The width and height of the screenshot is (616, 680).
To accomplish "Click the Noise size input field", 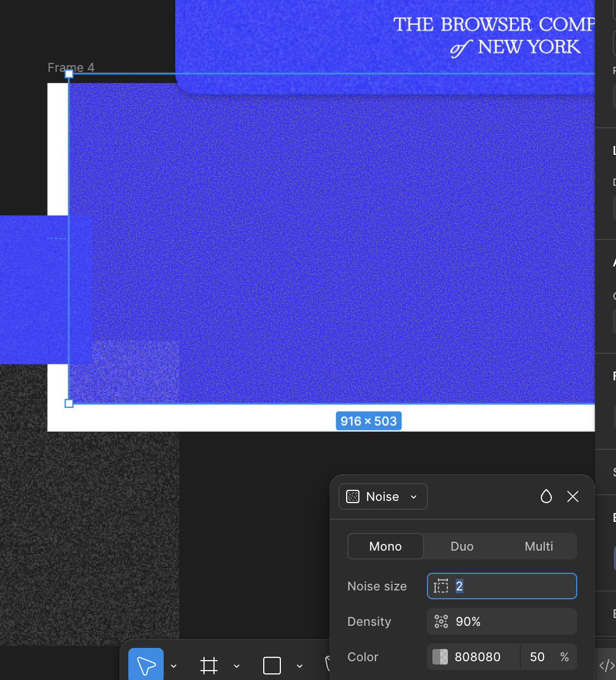I will coord(502,586).
